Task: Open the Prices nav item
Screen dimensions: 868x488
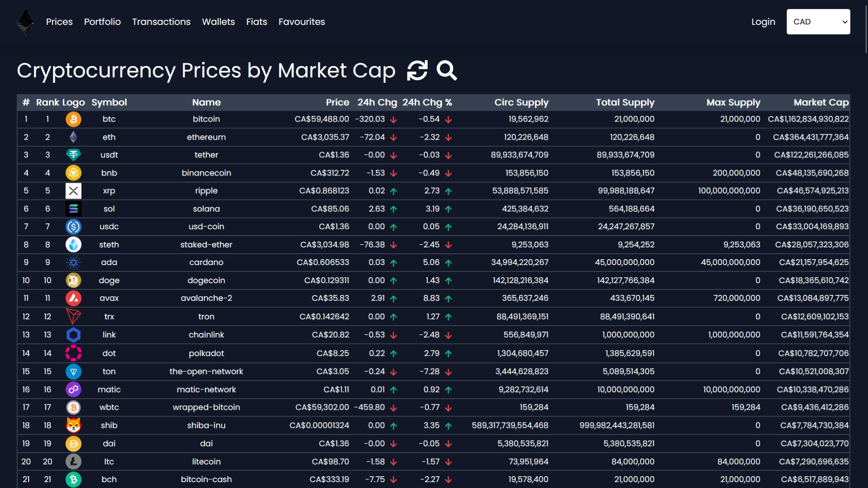Action: point(59,22)
